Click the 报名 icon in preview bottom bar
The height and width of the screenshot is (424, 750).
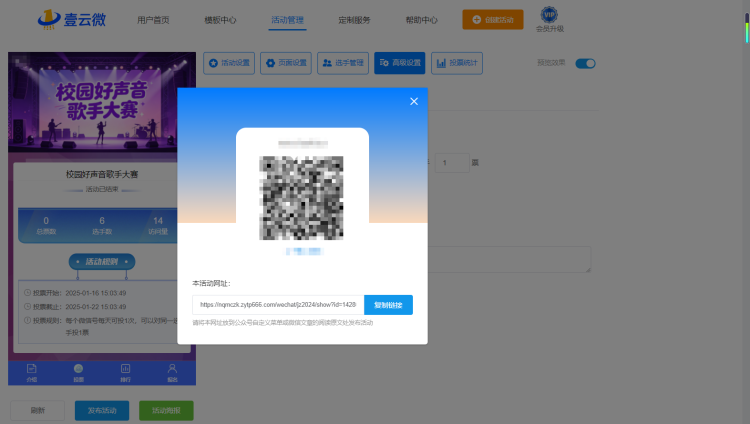(172, 373)
